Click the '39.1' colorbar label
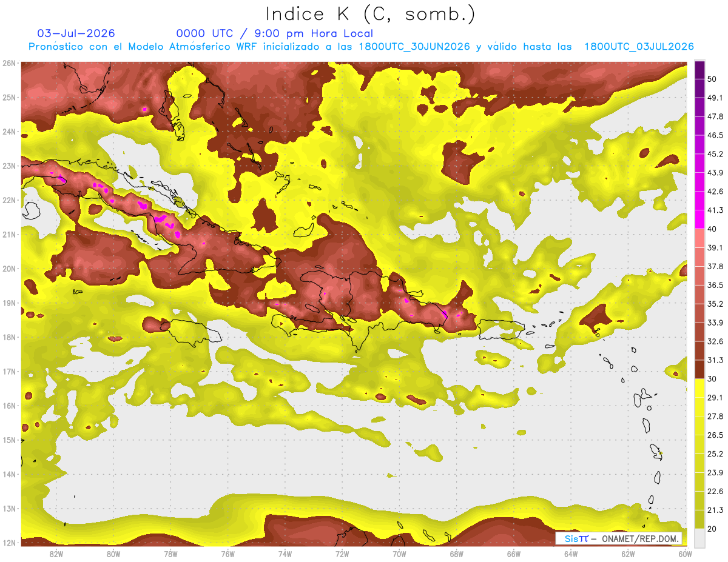The width and height of the screenshot is (728, 562). point(715,248)
